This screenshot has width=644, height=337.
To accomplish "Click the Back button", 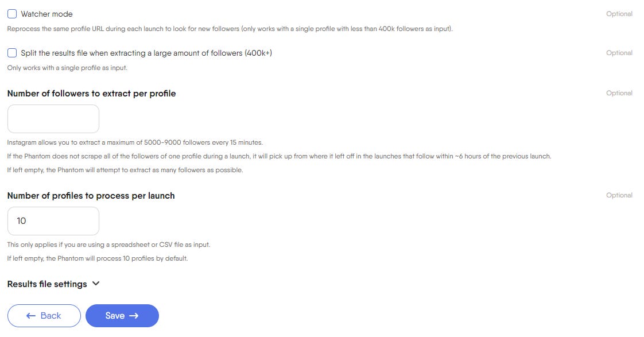I will (44, 316).
